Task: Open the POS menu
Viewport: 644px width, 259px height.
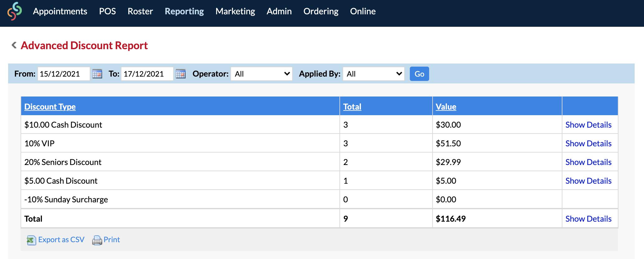Action: click(107, 11)
